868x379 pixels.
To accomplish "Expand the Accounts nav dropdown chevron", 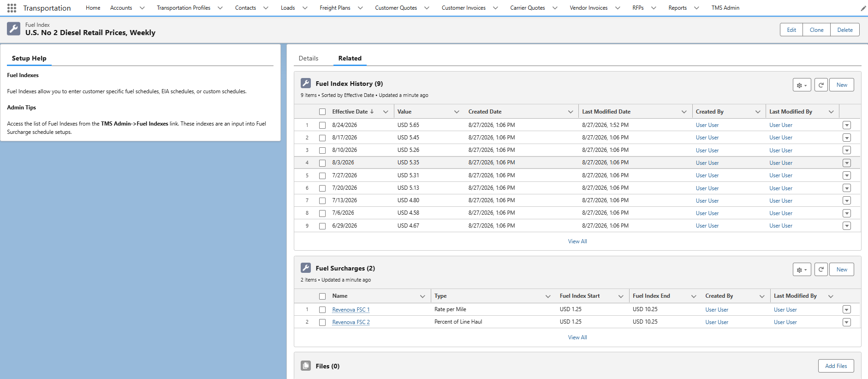I will coord(142,8).
